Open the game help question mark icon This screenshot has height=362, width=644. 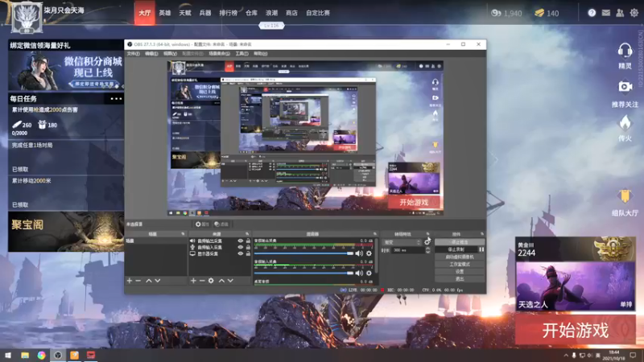(592, 13)
